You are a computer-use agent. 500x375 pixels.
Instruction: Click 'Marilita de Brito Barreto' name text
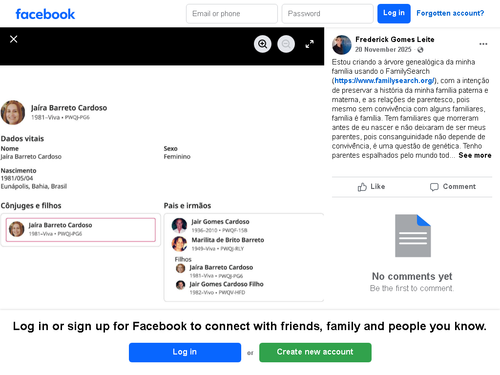click(228, 240)
